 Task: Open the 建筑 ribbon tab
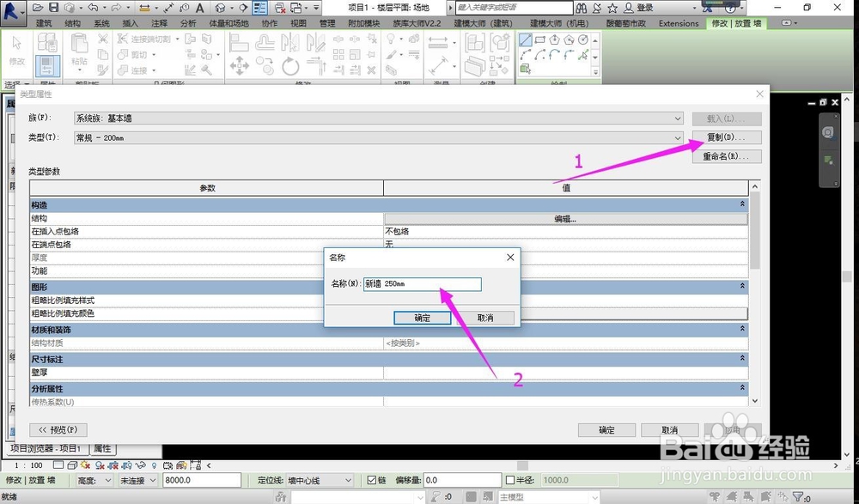point(44,23)
